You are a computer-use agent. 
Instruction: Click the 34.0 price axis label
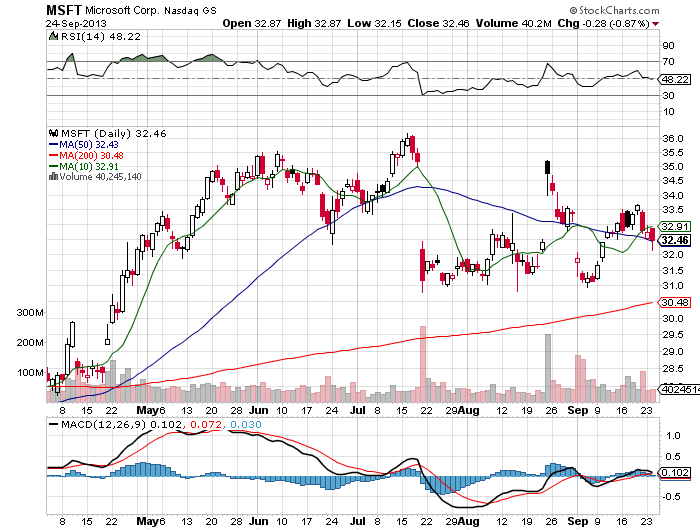tap(673, 196)
